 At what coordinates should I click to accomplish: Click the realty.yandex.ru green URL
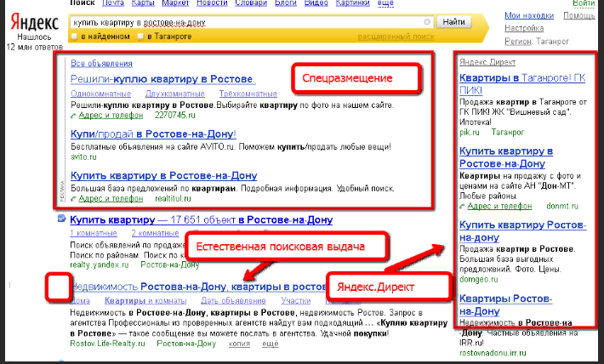point(100,265)
